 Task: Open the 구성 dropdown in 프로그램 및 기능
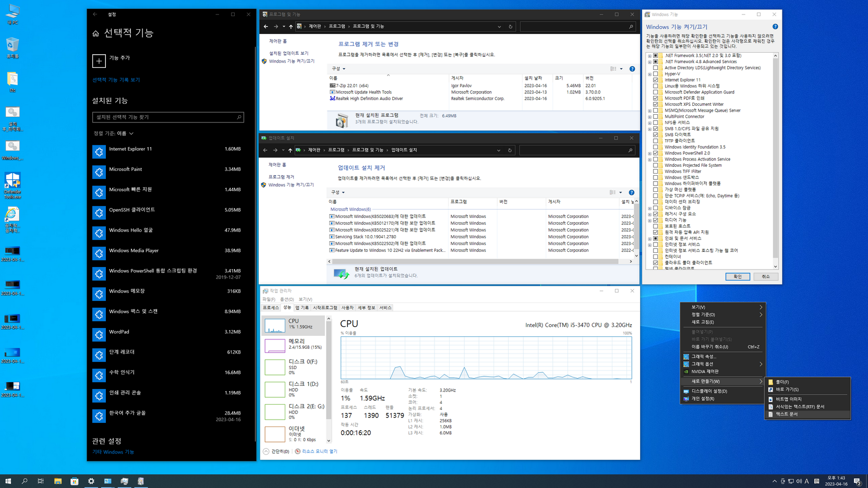pos(339,69)
